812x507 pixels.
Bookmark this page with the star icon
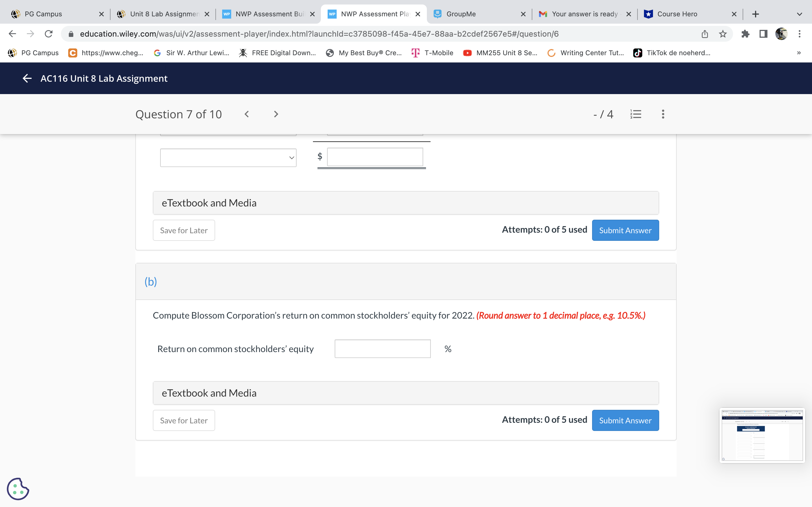point(723,34)
